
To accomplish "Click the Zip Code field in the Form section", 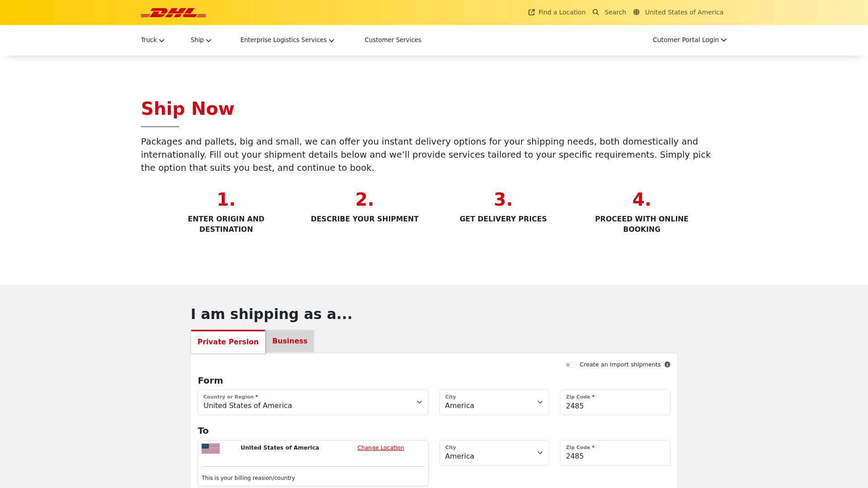I will (x=615, y=406).
